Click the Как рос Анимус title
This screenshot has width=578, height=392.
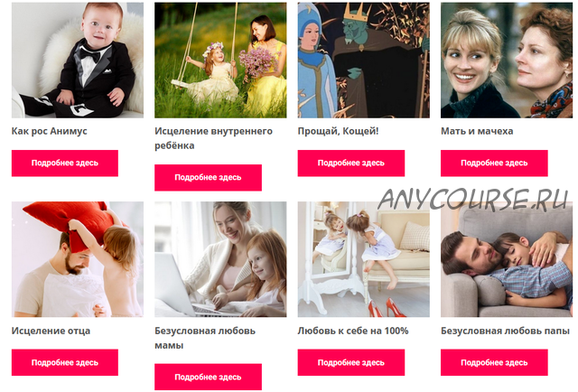pyautogui.click(x=50, y=131)
